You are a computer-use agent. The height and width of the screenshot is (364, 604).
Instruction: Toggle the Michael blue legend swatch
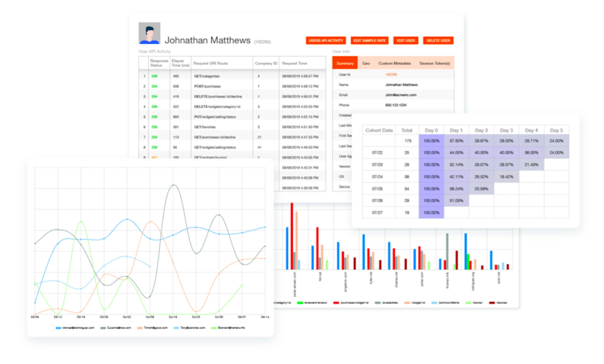click(x=58, y=328)
